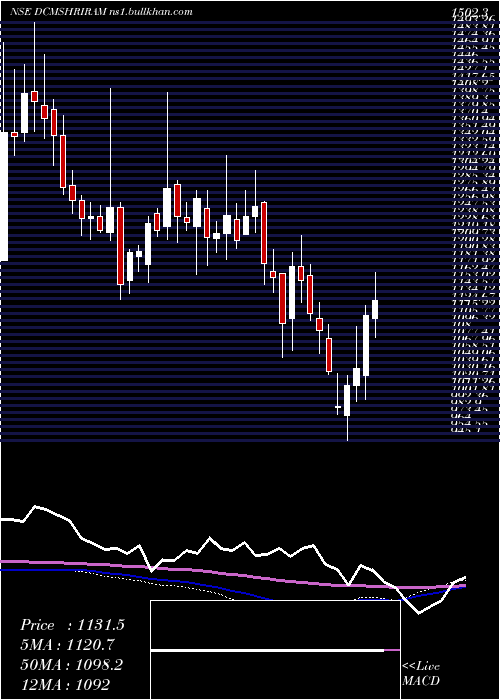Click the 5MA : 1120.7 value
This screenshot has height=700, width=500.
pyautogui.click(x=67, y=644)
